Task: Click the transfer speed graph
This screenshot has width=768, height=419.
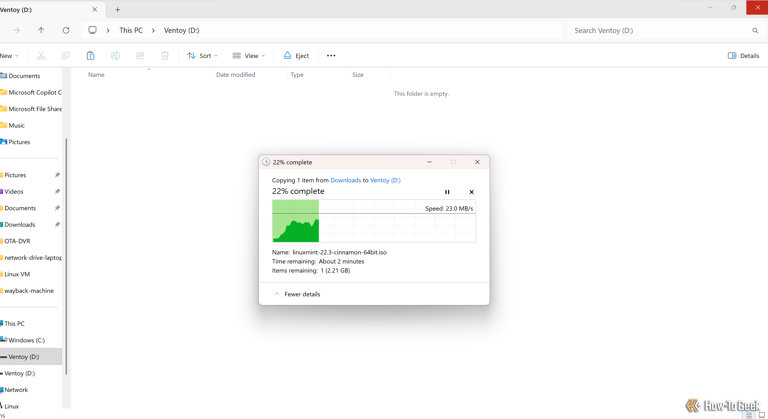Action: point(374,221)
